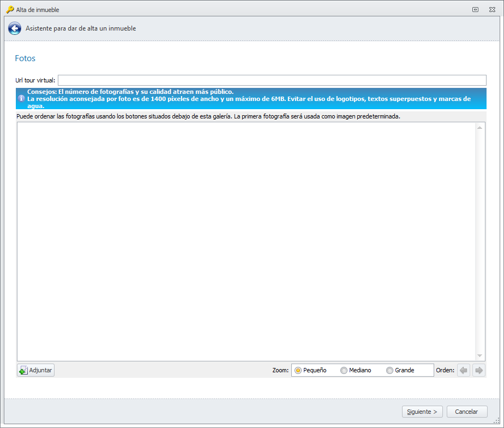Screen dimensions: 504x428
Task: Select the Grande zoom option
Action: 400,370
